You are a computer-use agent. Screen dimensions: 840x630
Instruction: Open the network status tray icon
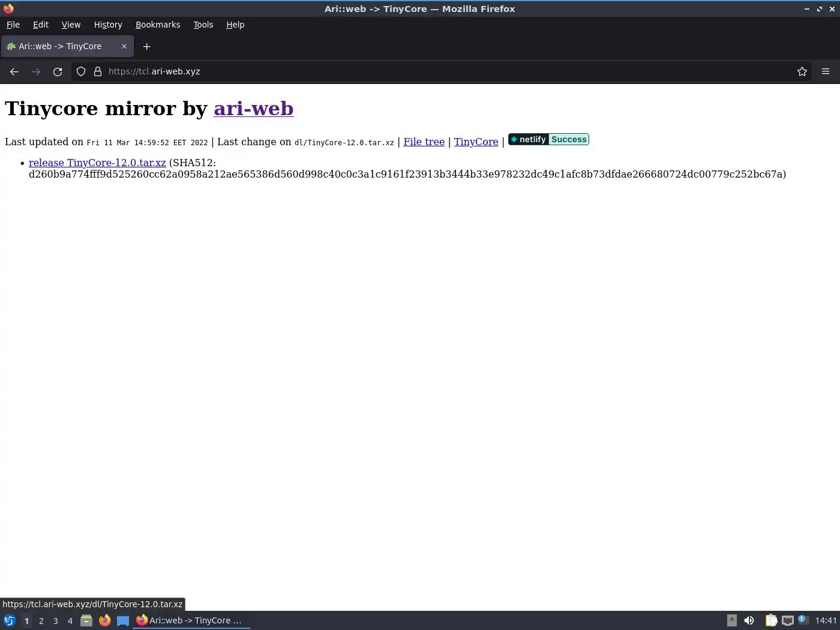(x=787, y=620)
